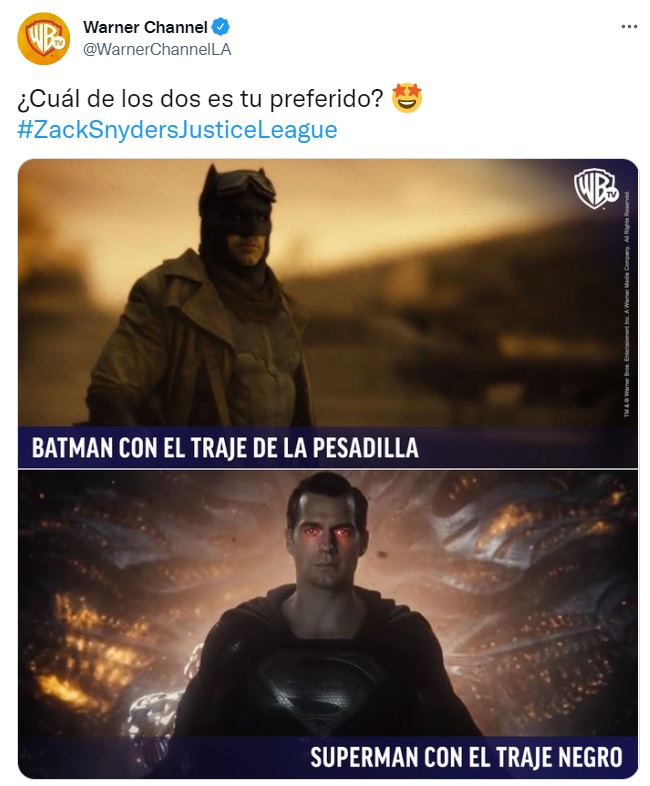Click the Superman con el traje negro caption
650x786 pixels.
[x=466, y=757]
